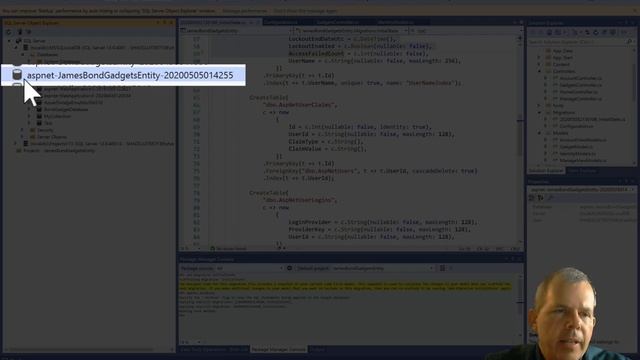Open ManageController.cs in Solution Explorer
The width and height of the screenshot is (640, 360).
(580, 99)
